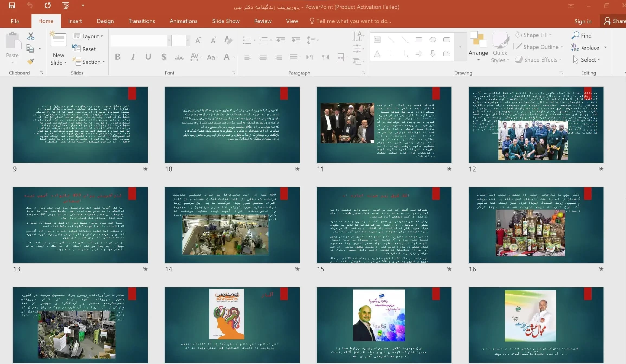This screenshot has width=626, height=364.
Task: Click the Center align paragraph icon
Action: tap(263, 57)
